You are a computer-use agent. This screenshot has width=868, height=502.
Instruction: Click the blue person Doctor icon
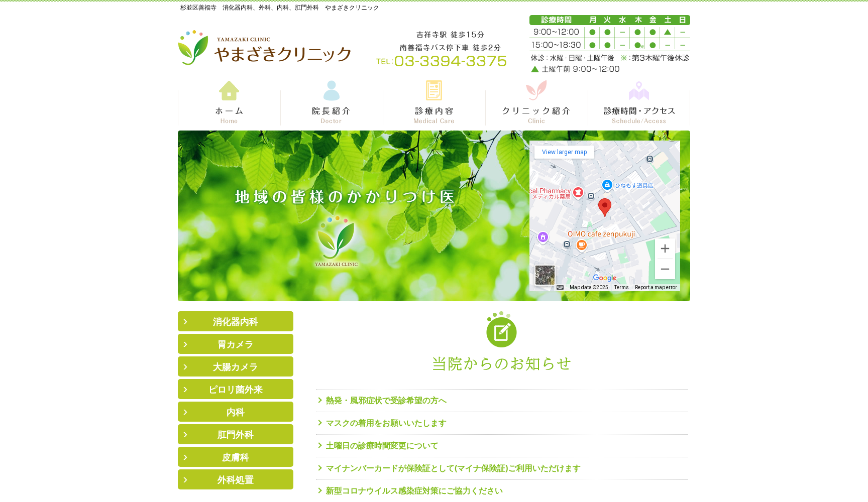tap(331, 91)
